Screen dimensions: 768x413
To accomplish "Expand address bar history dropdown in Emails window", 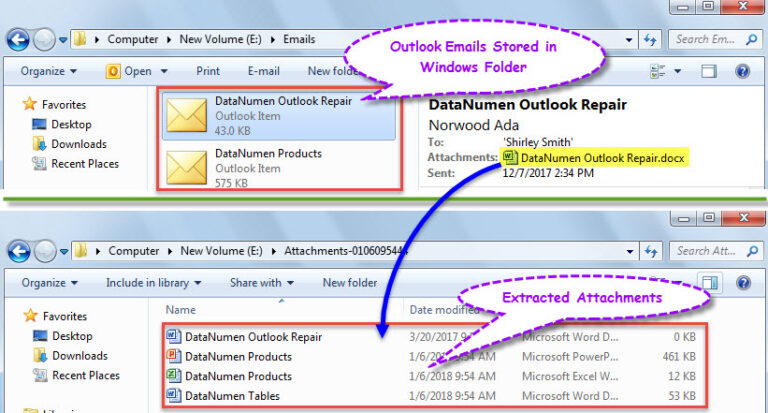I will pos(629,40).
